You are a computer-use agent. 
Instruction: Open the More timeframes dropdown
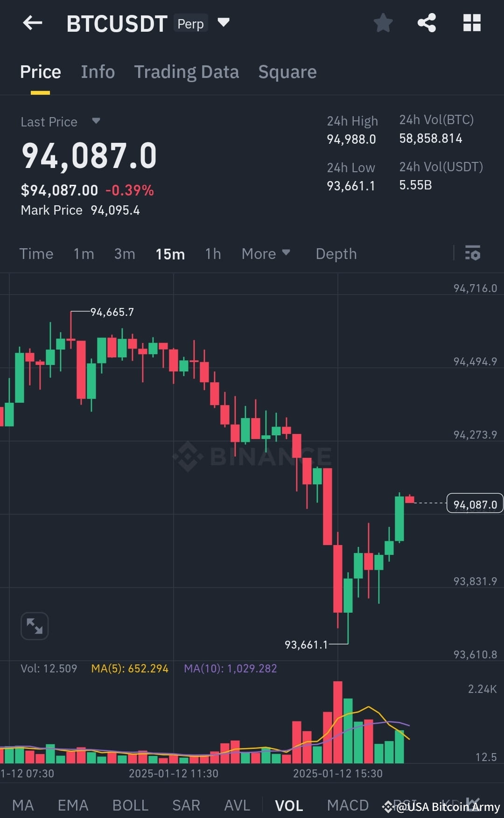(266, 253)
